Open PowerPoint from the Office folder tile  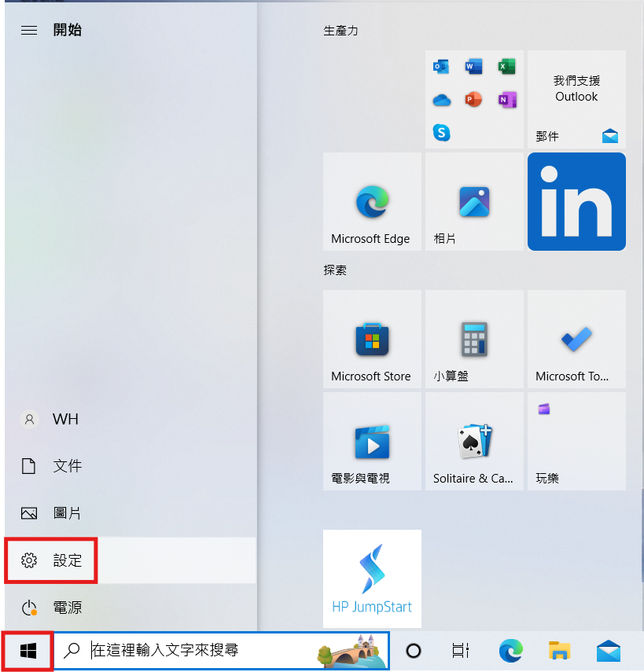[474, 100]
